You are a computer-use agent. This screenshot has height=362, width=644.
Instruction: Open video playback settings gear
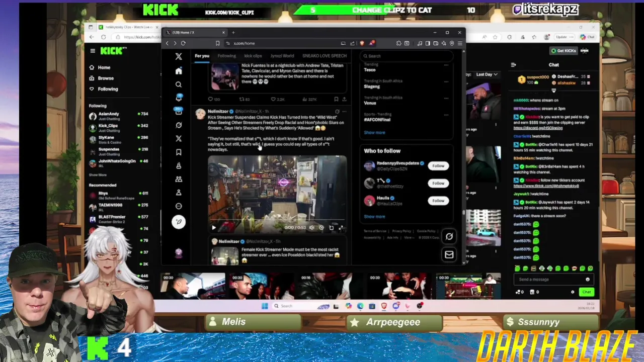tap(321, 228)
